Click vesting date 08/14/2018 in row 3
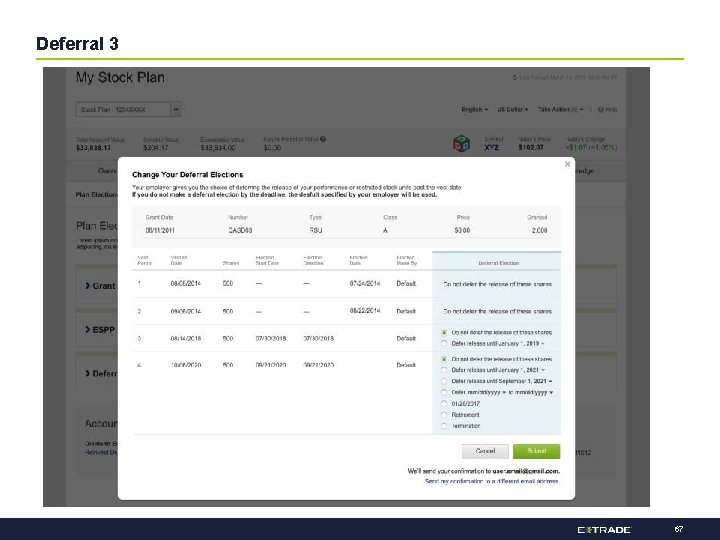This screenshot has width=720, height=540. coord(186,338)
